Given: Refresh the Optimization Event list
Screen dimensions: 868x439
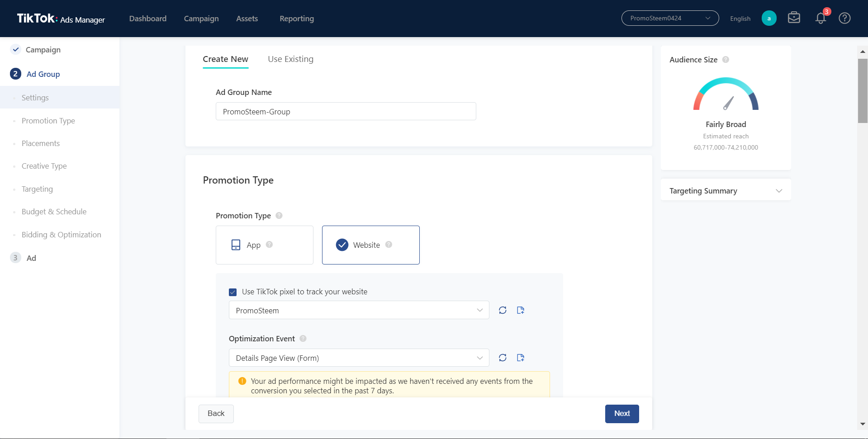Looking at the screenshot, I should pyautogui.click(x=503, y=358).
